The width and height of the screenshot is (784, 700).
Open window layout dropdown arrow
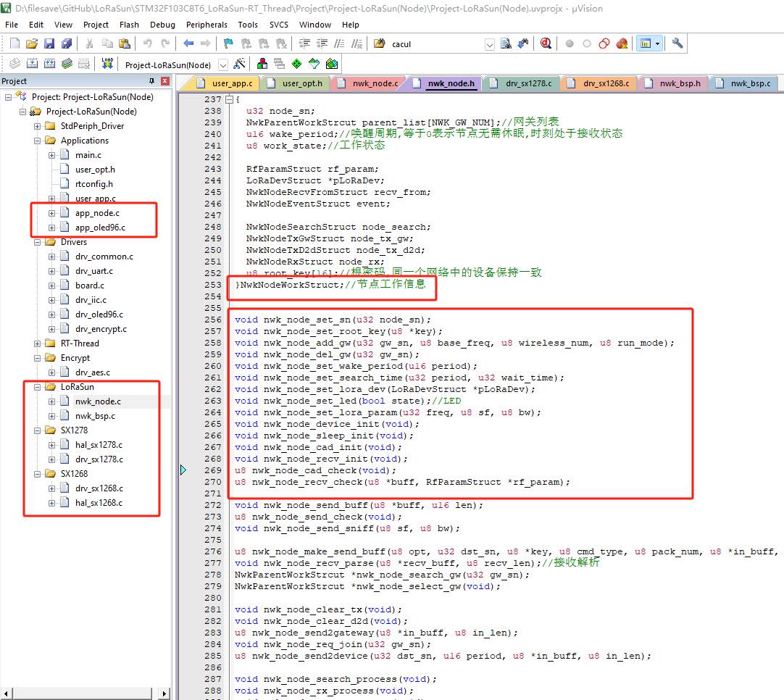[657, 43]
